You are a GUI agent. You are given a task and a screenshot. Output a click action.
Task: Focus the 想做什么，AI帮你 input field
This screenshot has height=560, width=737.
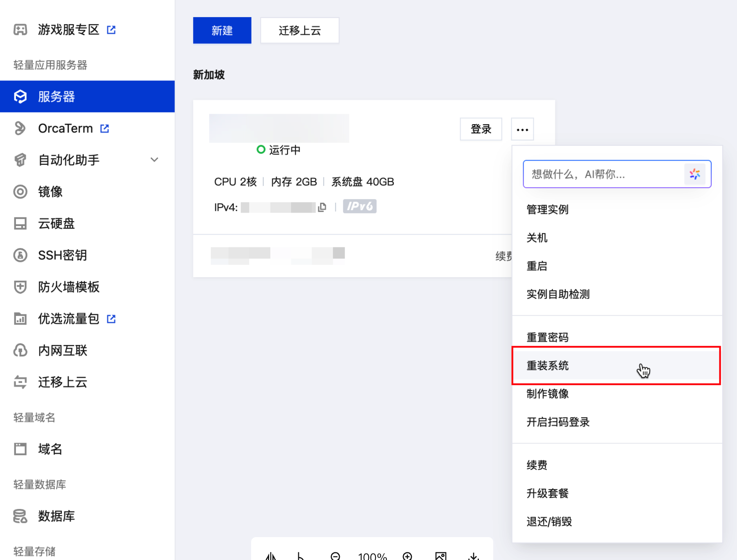603,174
